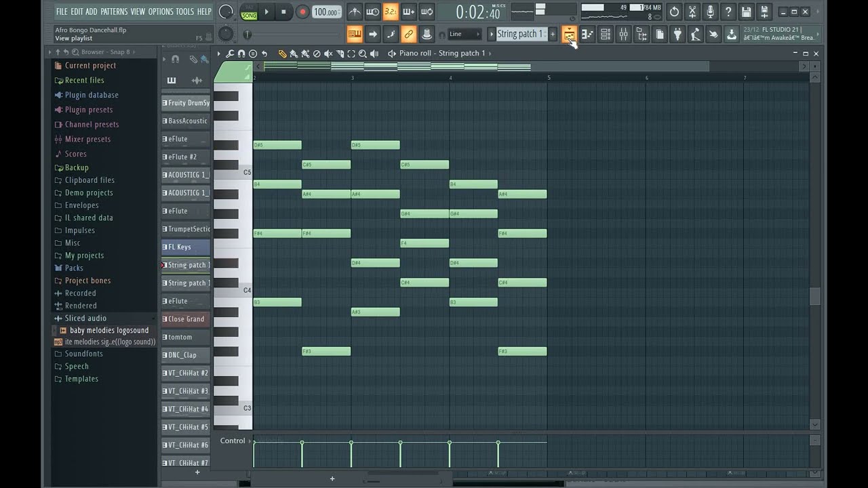Open the OPTIONS menu
Screen dimensions: 868x488
161,12
